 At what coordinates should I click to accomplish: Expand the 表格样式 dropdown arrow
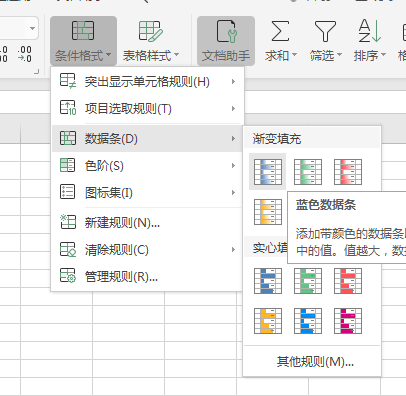pyautogui.click(x=177, y=55)
